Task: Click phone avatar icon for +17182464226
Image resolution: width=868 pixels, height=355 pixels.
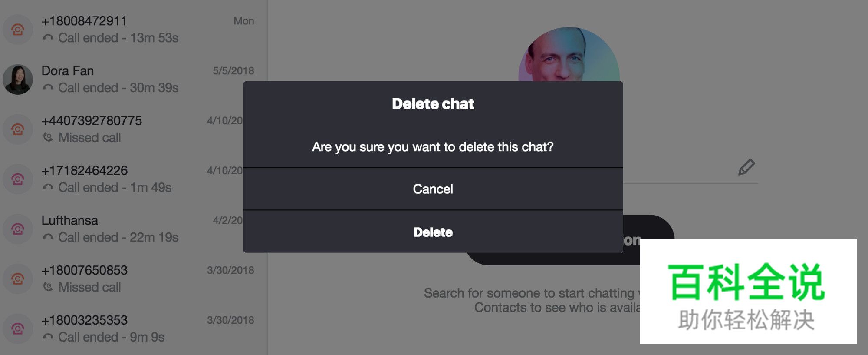Action: pos(18,179)
